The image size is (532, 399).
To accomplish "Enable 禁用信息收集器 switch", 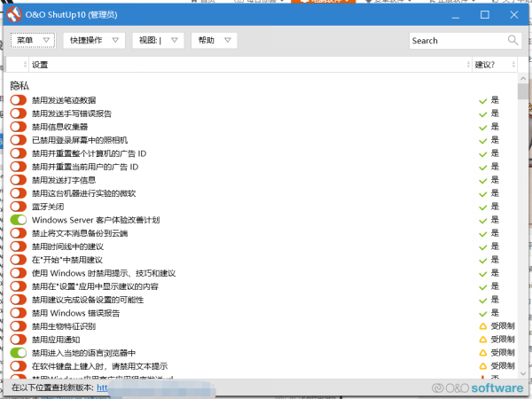I will tap(19, 127).
